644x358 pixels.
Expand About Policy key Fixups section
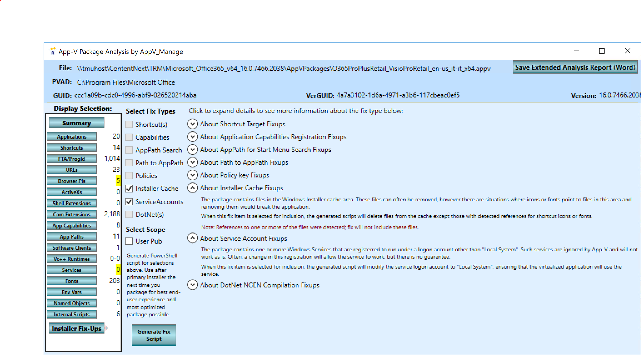point(193,175)
